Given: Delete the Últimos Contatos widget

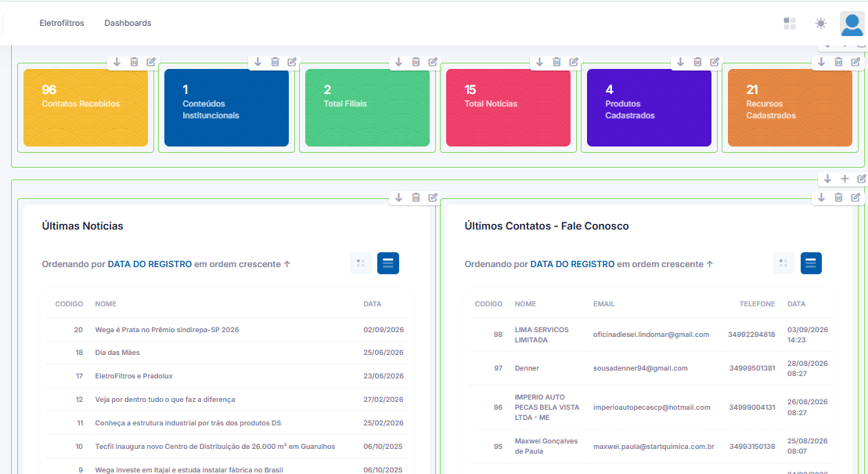Looking at the screenshot, I should pyautogui.click(x=839, y=198).
